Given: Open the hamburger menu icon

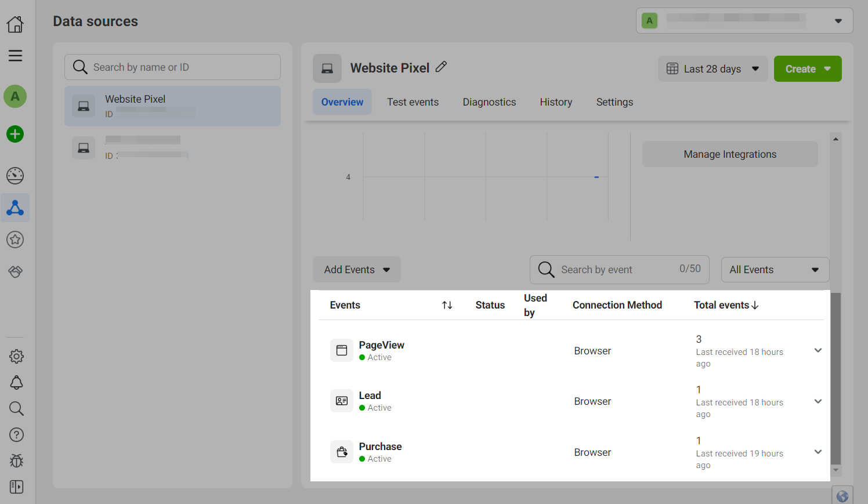Looking at the screenshot, I should pos(15,56).
